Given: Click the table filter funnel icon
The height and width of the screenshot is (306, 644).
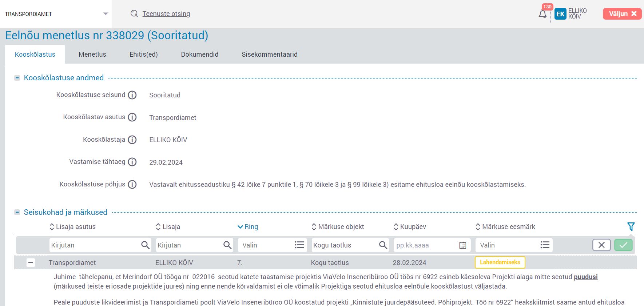Looking at the screenshot, I should coord(631,226).
